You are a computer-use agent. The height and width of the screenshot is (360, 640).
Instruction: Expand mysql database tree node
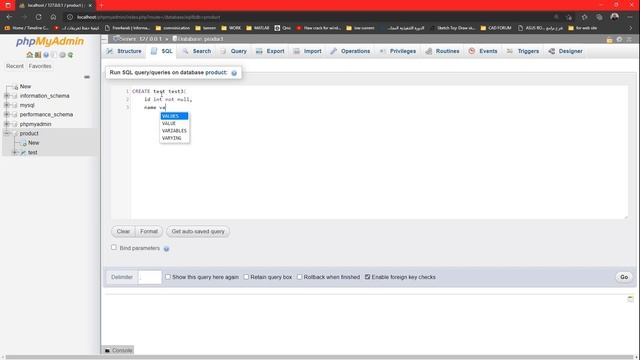click(x=7, y=105)
